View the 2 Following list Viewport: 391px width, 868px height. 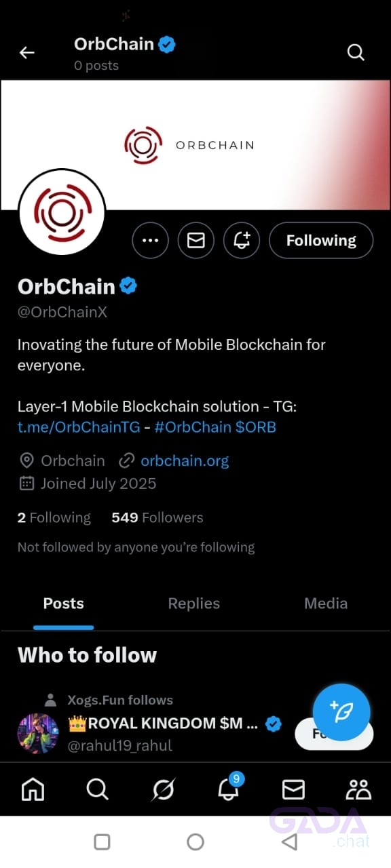coord(54,517)
